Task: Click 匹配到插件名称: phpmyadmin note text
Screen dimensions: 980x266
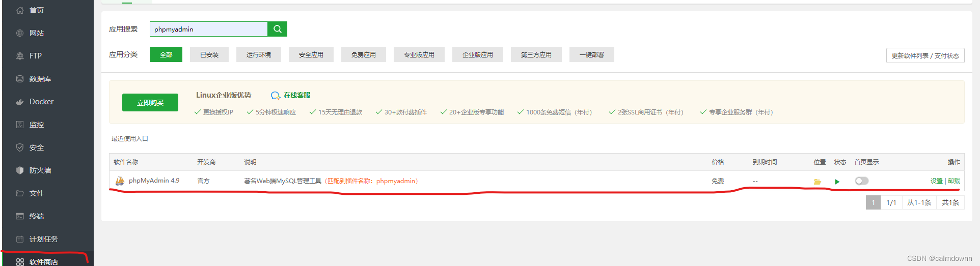Action: (371, 181)
